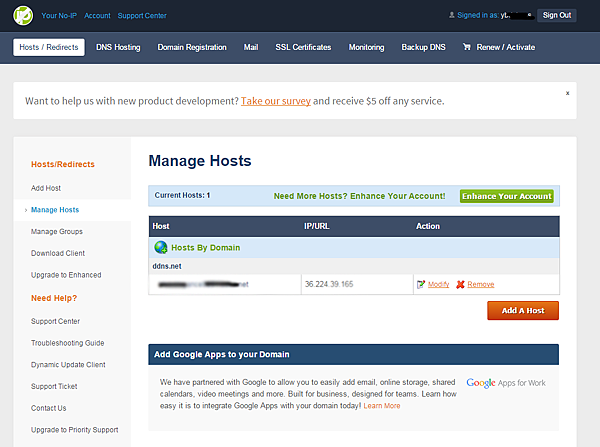Follow the Take our survey link
The image size is (600, 447).
coord(276,101)
